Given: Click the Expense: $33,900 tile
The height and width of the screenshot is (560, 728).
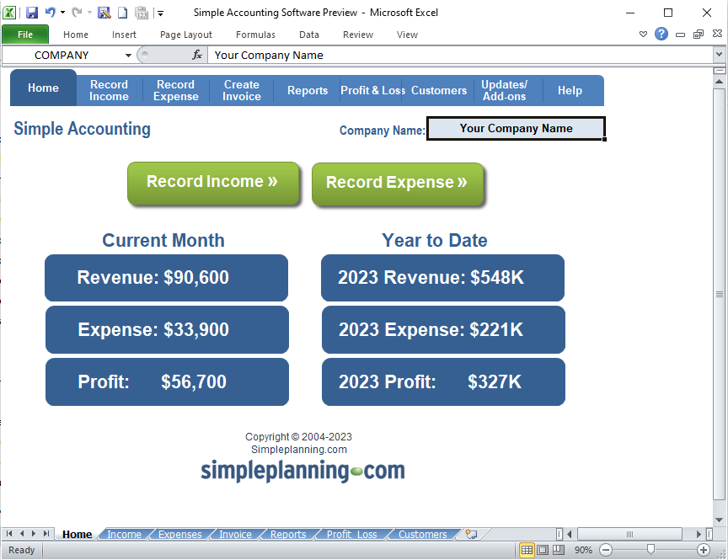Looking at the screenshot, I should coord(167,329).
